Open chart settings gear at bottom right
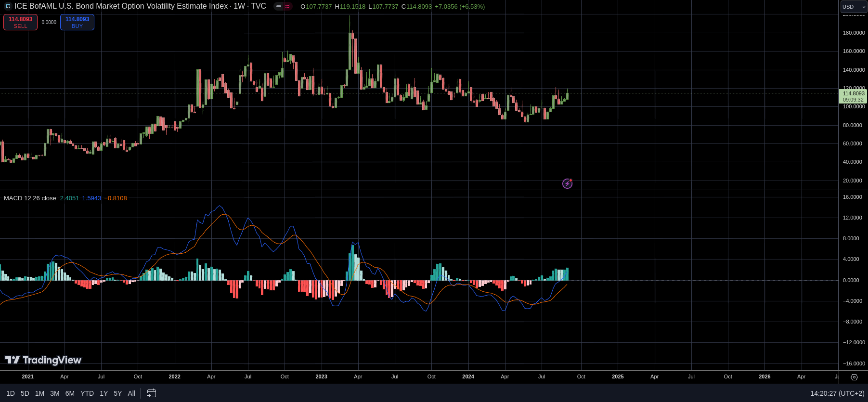Image resolution: width=868 pixels, height=402 pixels. [854, 377]
